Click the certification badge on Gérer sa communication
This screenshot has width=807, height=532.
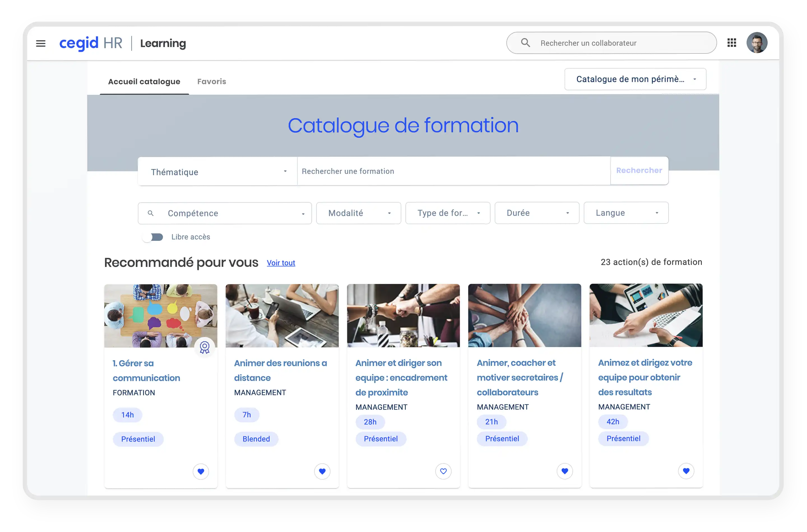pyautogui.click(x=204, y=347)
